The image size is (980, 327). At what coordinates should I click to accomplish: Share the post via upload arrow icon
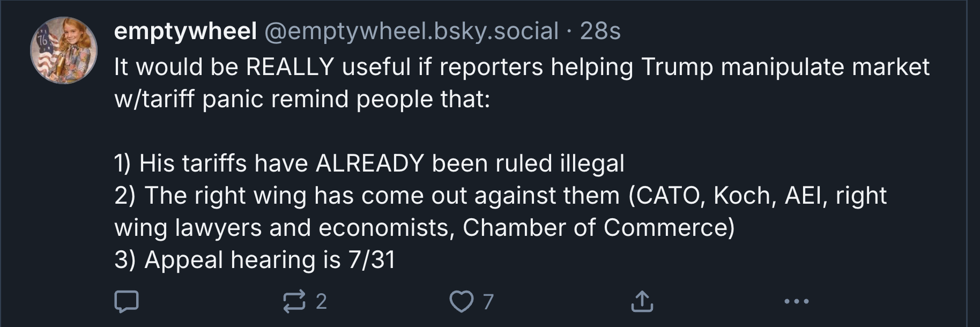642,301
